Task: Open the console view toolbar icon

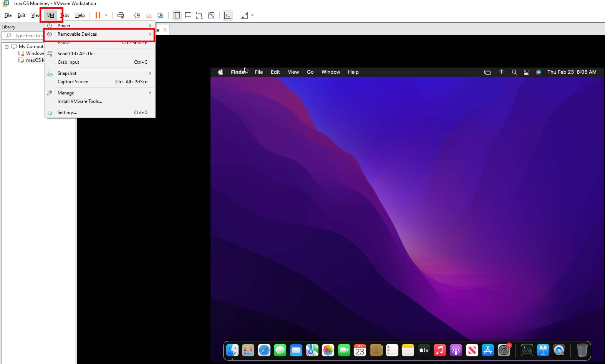Action: 228,15
